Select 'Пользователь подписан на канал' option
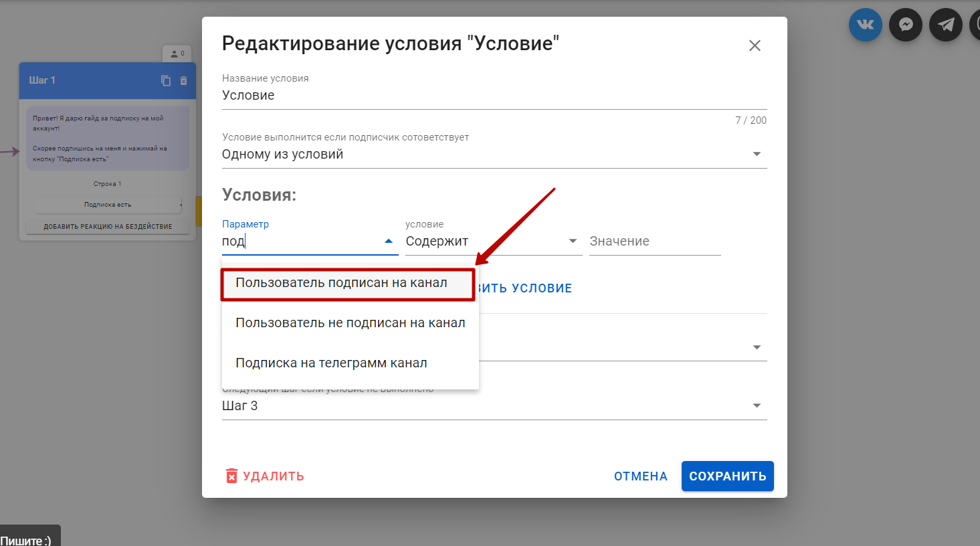 coord(341,283)
